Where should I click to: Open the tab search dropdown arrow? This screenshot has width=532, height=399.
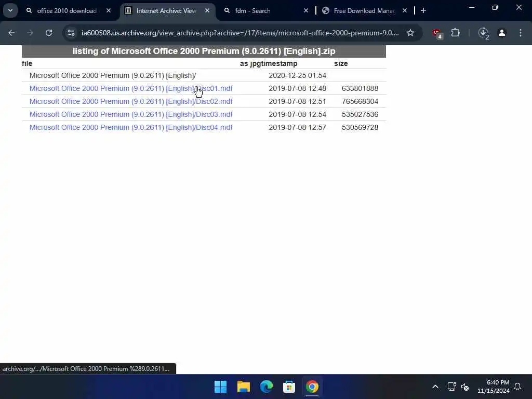(10, 10)
